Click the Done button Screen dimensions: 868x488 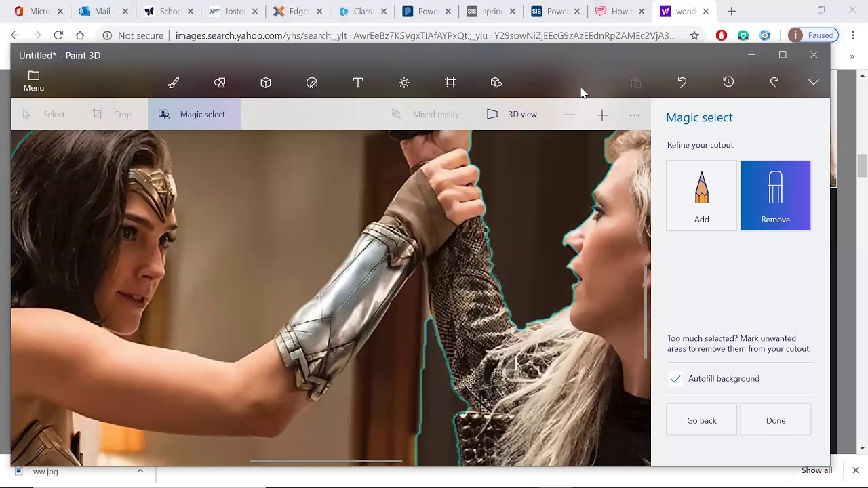[776, 420]
